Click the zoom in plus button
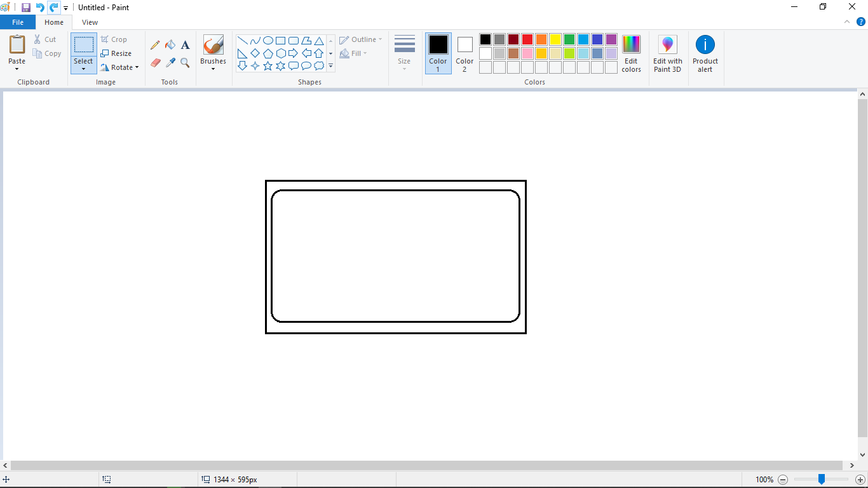The image size is (868, 488). click(860, 480)
